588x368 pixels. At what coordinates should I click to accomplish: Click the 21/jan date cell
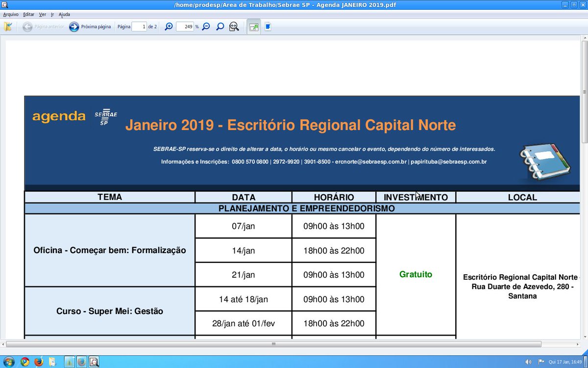click(x=244, y=275)
